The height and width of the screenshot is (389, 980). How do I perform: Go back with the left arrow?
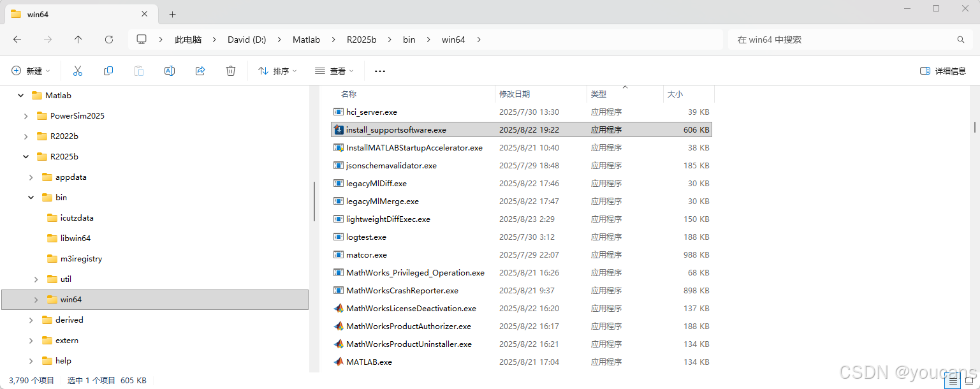(x=17, y=40)
